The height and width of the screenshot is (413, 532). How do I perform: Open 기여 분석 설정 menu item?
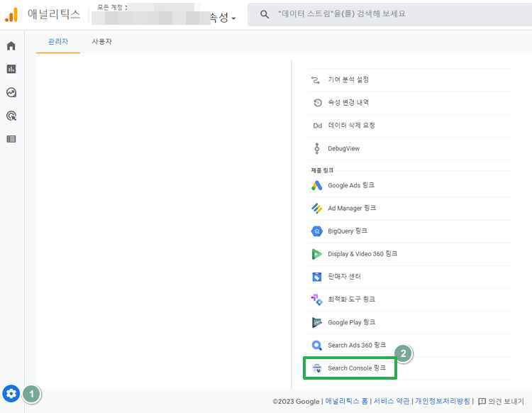[409, 79]
